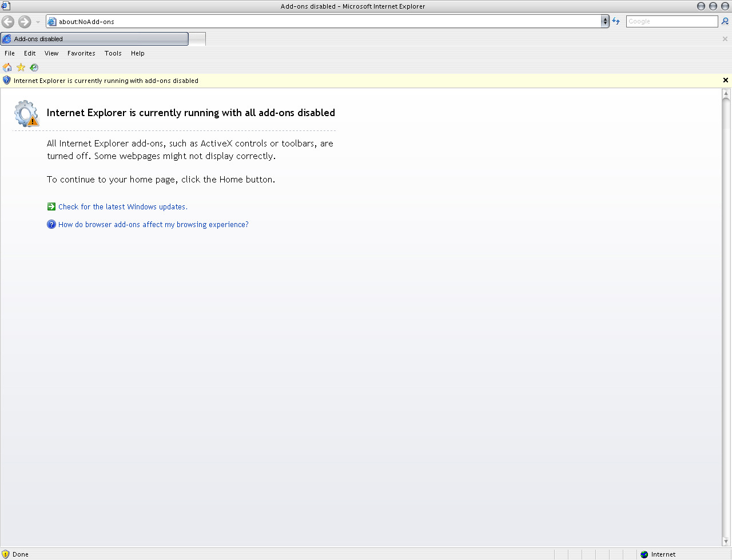This screenshot has width=732, height=560.
Task: Click the heading about all add-ons disabled
Action: 191,113
